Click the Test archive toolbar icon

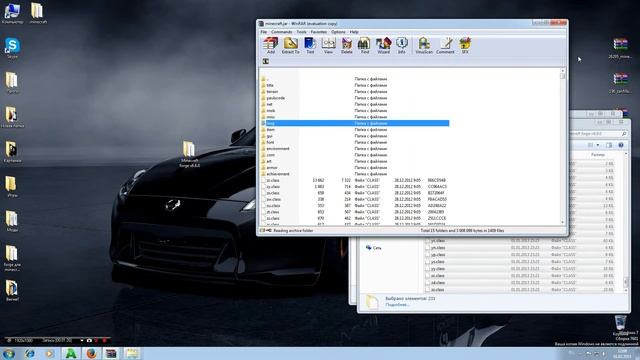tap(310, 45)
